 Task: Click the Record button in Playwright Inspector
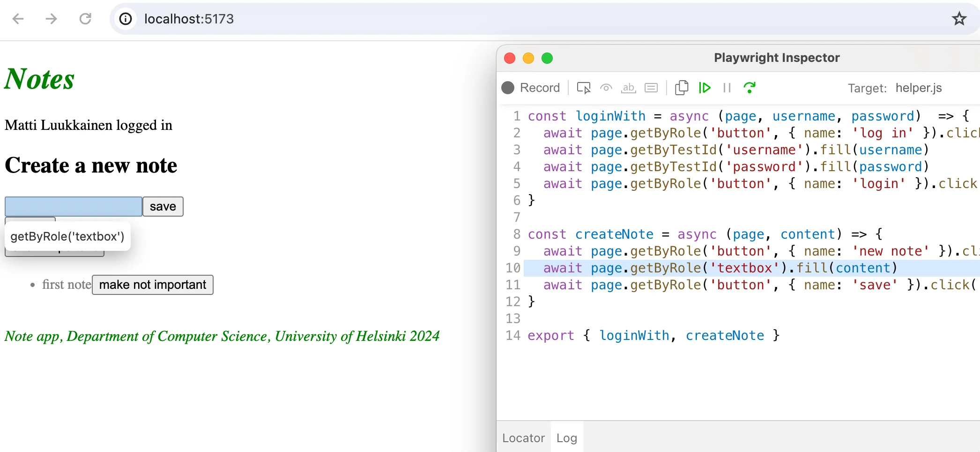531,88
